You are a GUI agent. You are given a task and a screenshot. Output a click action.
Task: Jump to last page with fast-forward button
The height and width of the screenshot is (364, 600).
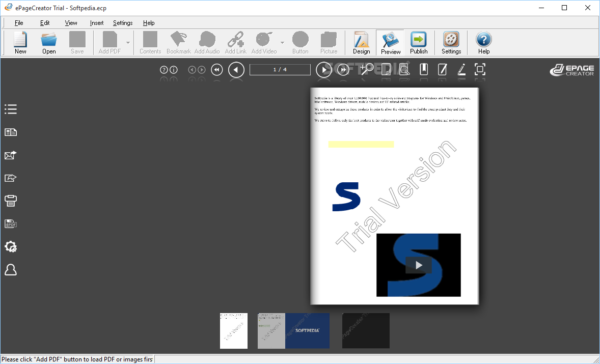[343, 70]
